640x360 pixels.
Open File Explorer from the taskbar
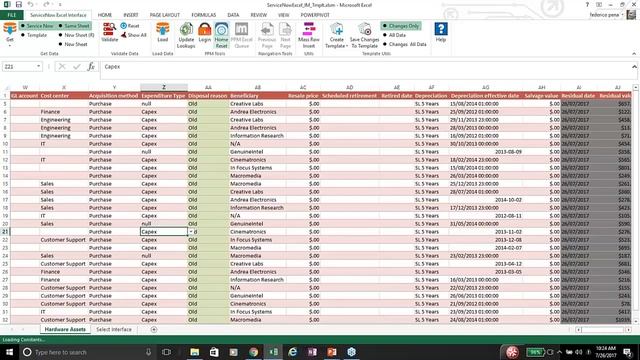pos(195,352)
